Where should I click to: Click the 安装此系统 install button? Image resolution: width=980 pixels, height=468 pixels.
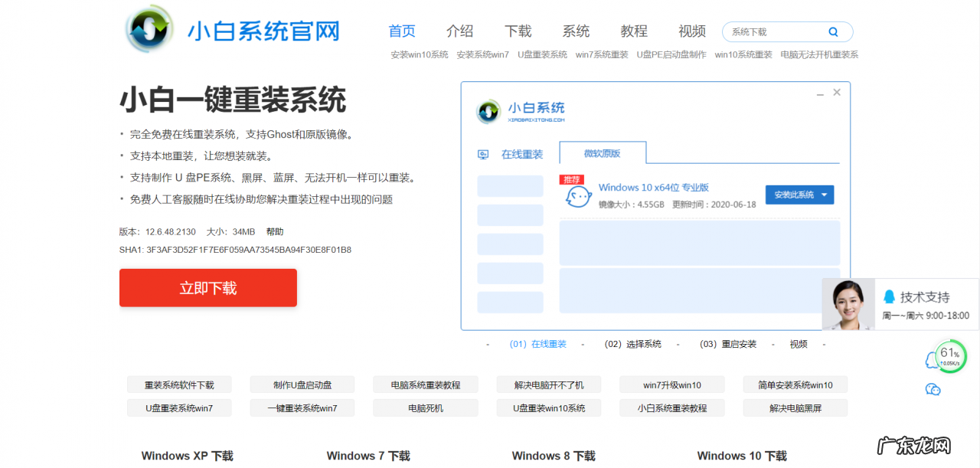pyautogui.click(x=794, y=195)
